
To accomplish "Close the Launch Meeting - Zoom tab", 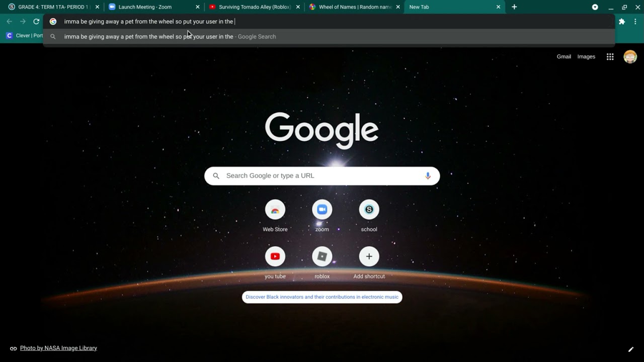I will click(198, 7).
